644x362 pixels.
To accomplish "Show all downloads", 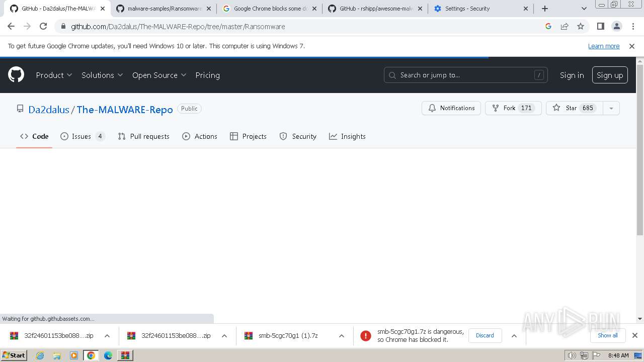I will point(607,335).
